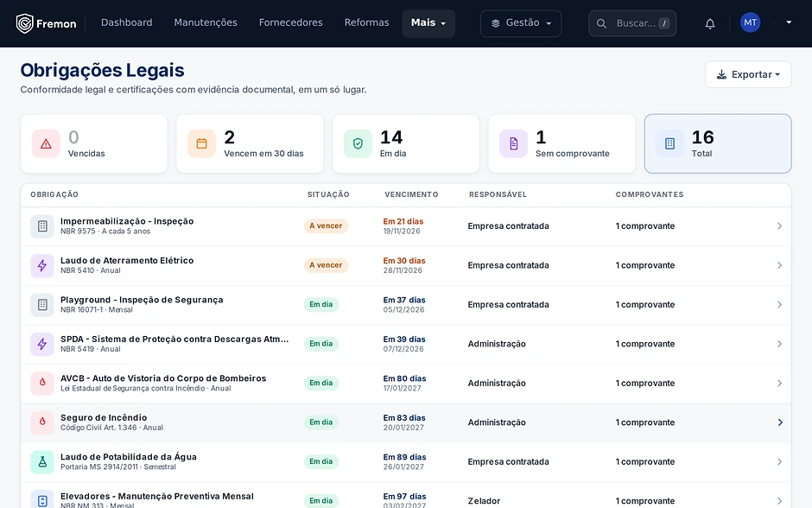Click the calendar icon for Vencem em 30 dias
812x508 pixels.
tap(201, 143)
